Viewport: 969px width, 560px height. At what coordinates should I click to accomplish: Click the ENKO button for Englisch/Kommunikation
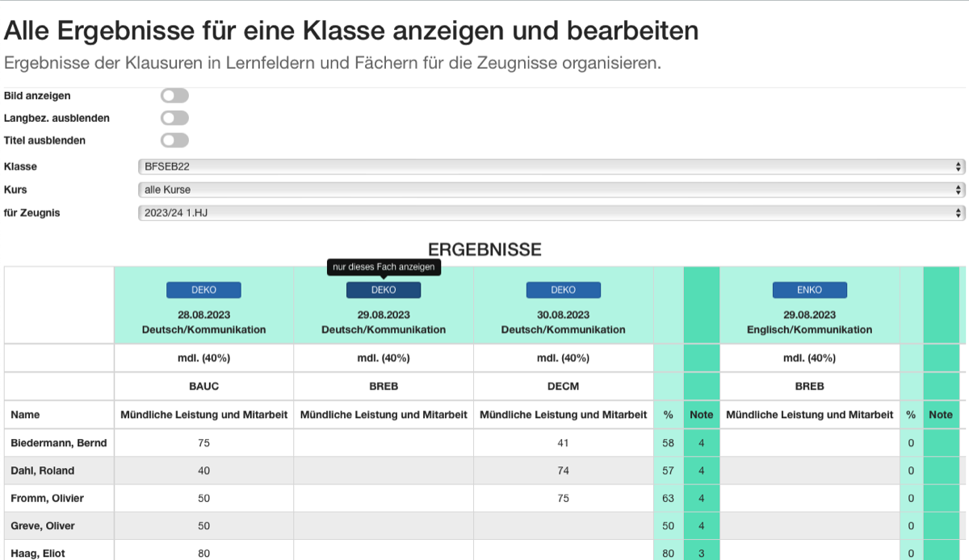pos(810,290)
